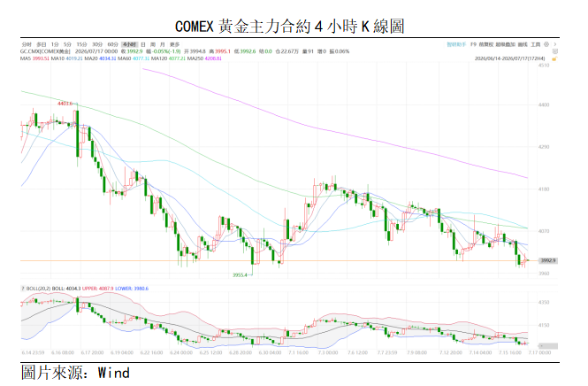Open the 更多 timeframe dropdown
The image size is (588, 386).
point(175,44)
